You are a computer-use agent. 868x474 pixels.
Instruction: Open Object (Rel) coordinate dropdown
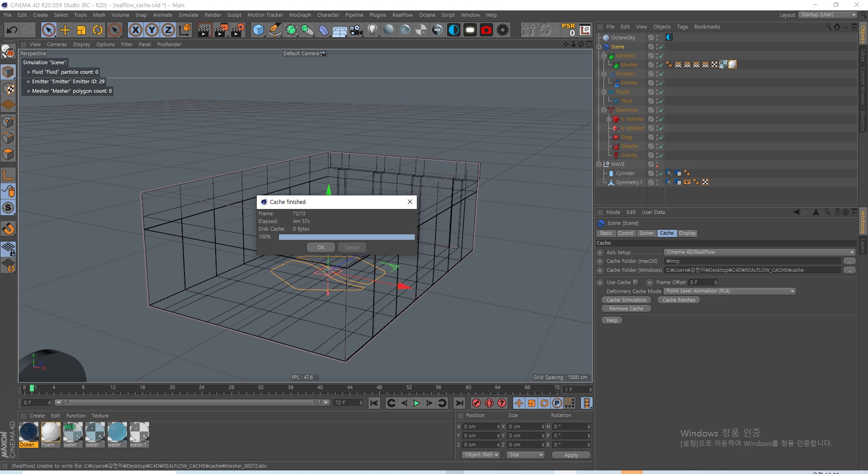pyautogui.click(x=481, y=455)
